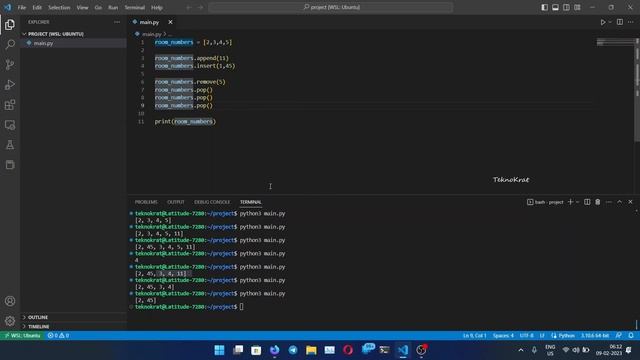Open Manage gear icon

[x=10, y=321]
